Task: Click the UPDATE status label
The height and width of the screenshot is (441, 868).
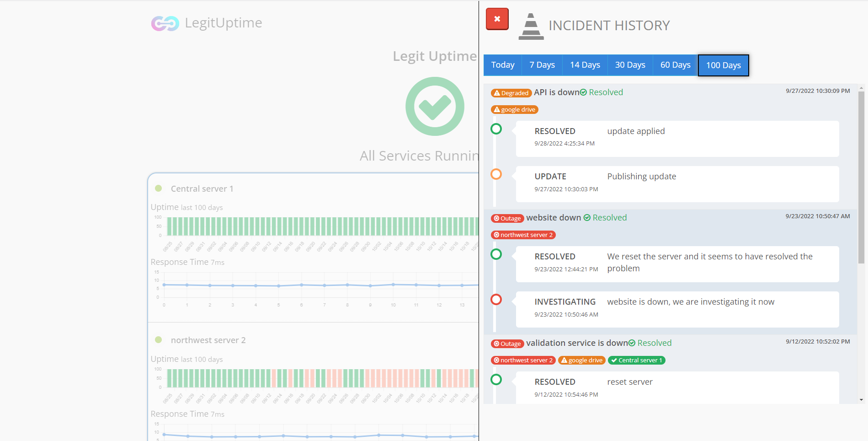Action: tap(550, 177)
